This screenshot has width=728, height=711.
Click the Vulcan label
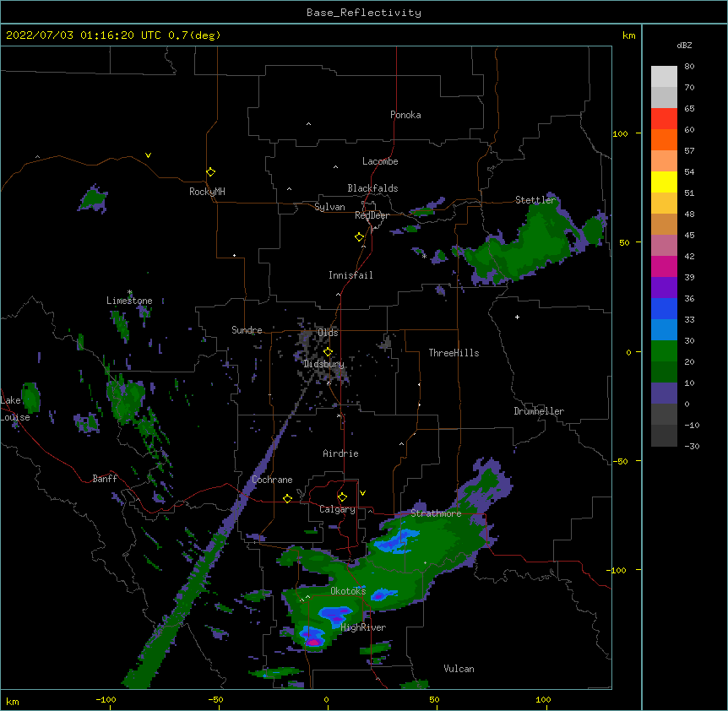[x=459, y=669]
